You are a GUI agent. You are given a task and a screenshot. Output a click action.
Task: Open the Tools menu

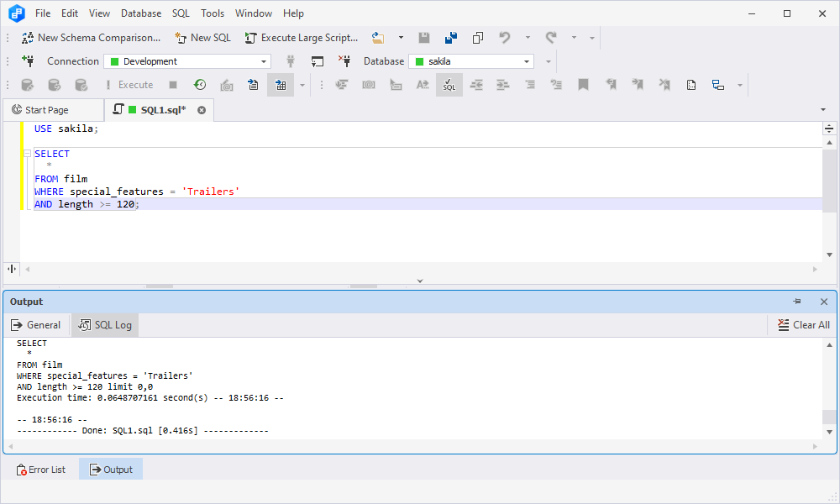[x=213, y=13]
